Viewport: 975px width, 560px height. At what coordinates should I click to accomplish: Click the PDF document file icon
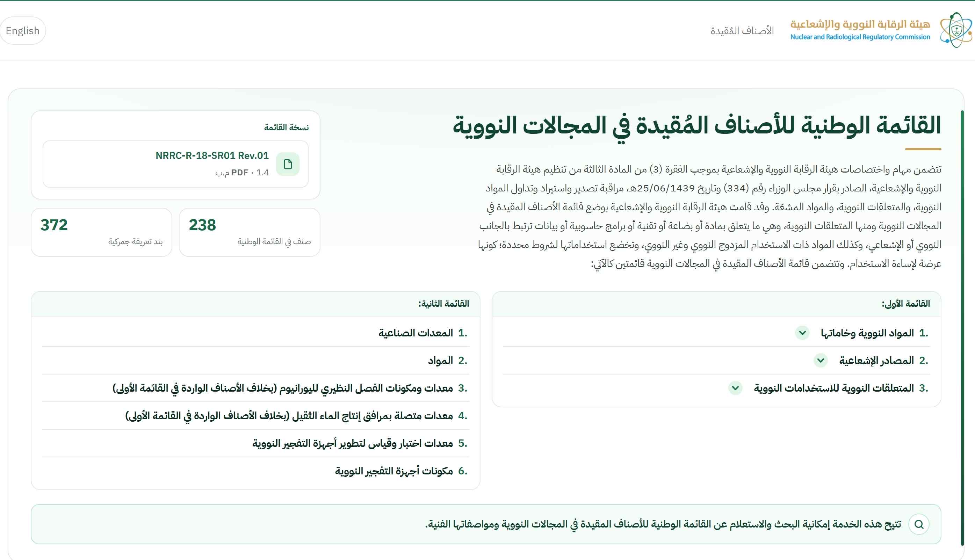[x=288, y=164]
